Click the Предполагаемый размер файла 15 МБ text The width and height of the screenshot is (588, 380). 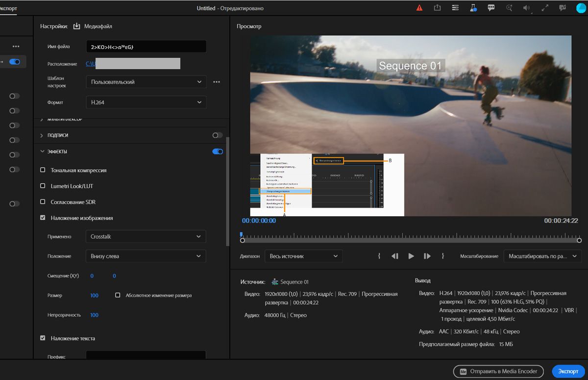click(466, 344)
